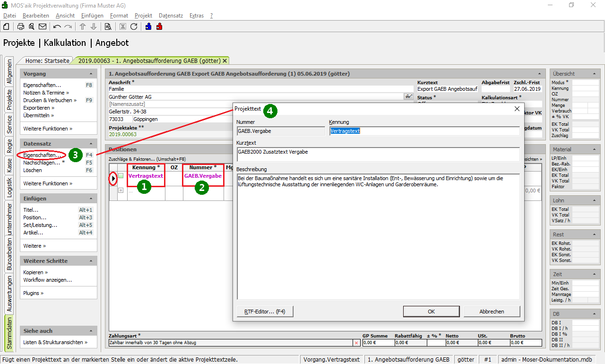Toggle the green box in Vertragstext row
Image resolution: width=605 pixels, height=364 pixels.
coord(121,176)
